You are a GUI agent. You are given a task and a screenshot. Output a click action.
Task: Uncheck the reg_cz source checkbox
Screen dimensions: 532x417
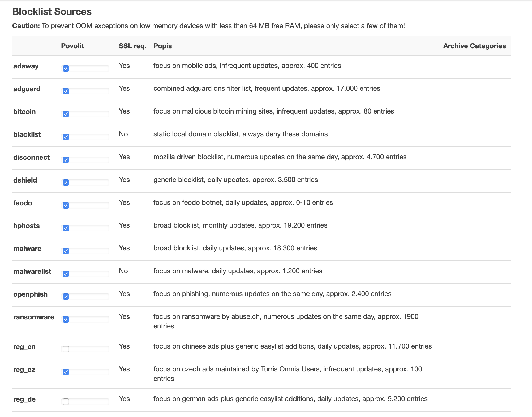[66, 372]
